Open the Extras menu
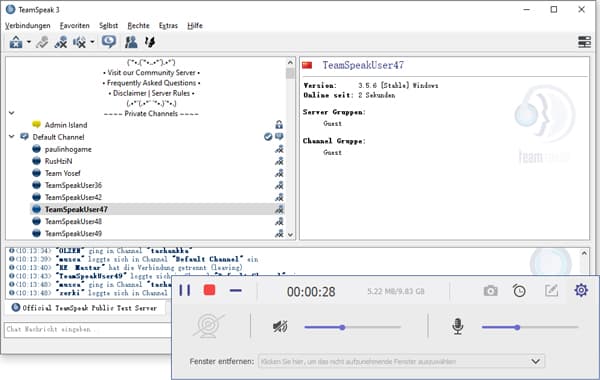600x380 pixels. point(168,26)
